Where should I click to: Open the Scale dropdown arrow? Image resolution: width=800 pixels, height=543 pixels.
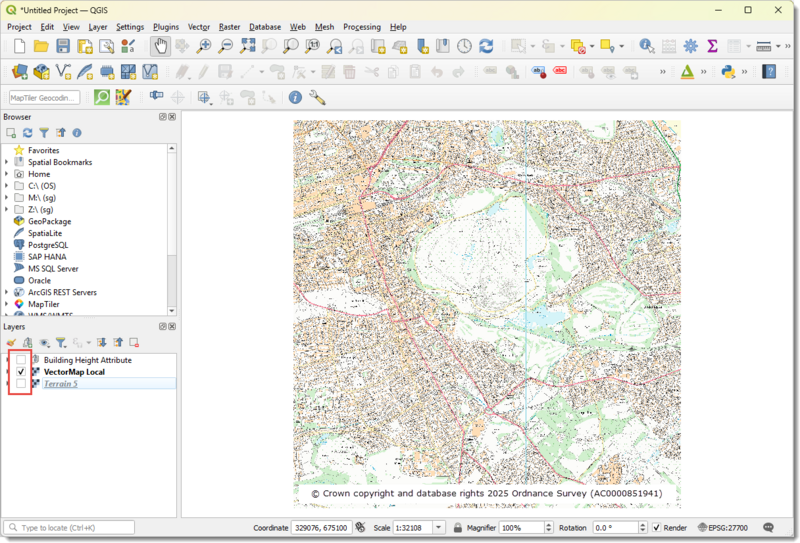coord(438,528)
